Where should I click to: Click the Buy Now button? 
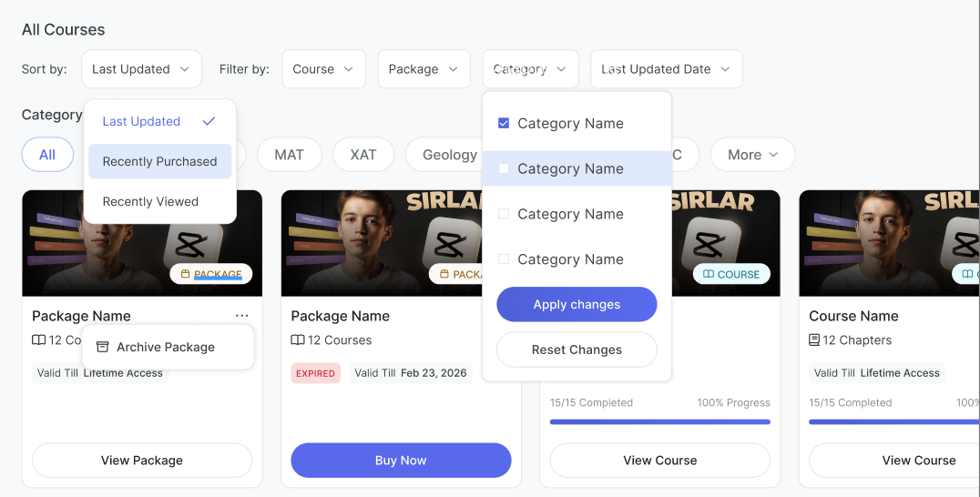[x=401, y=461]
